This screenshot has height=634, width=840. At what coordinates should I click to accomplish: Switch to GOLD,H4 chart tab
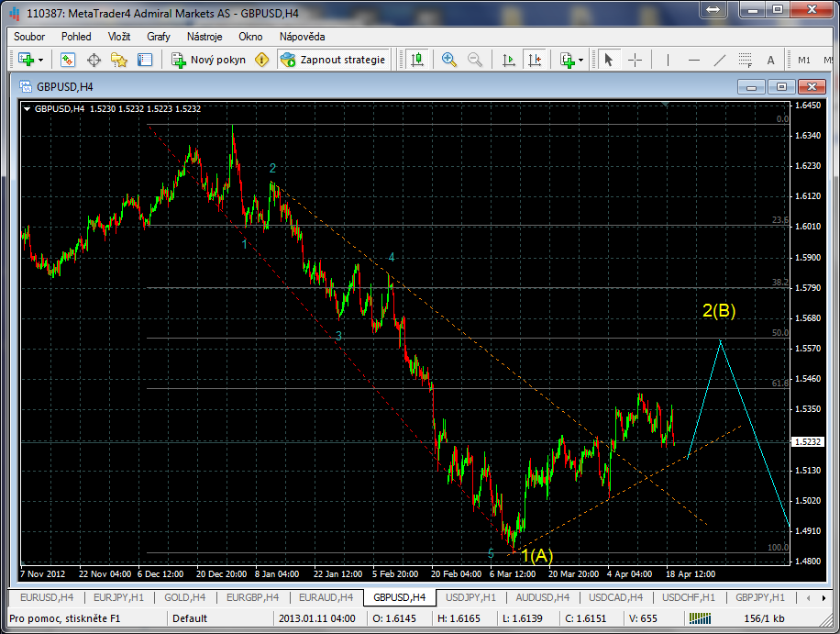point(185,597)
